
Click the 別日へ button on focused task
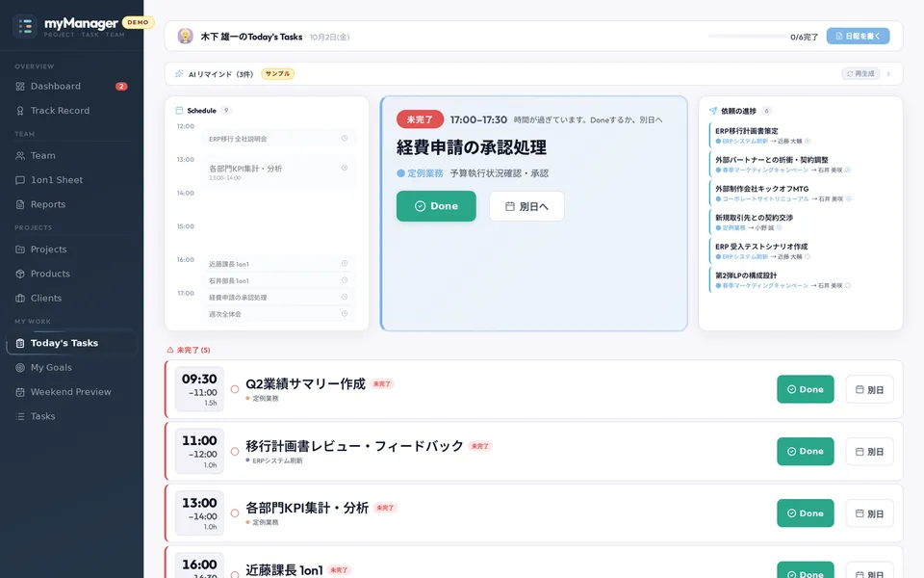point(526,206)
